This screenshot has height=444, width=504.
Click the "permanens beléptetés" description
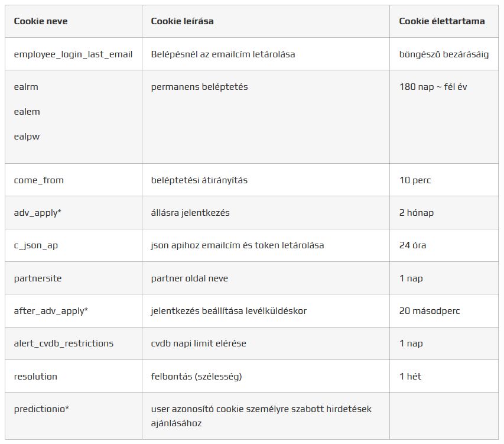coord(199,87)
